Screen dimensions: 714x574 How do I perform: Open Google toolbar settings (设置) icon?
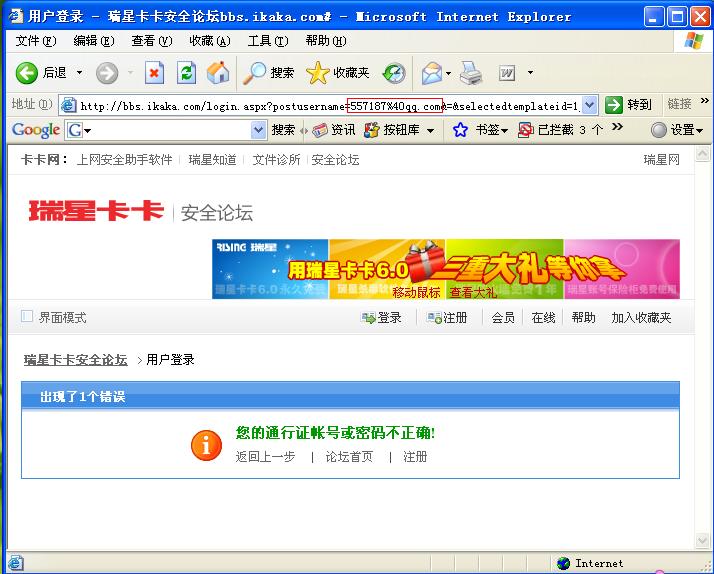(x=658, y=130)
